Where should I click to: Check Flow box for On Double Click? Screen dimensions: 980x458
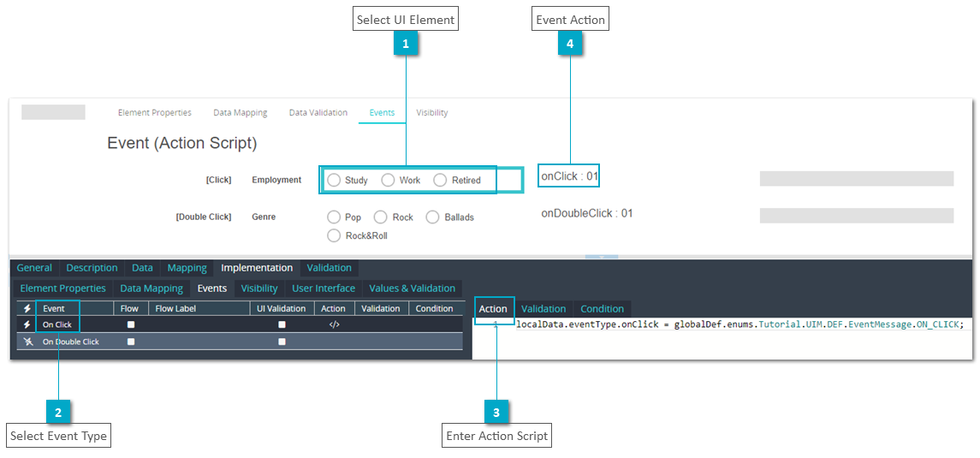coord(131,342)
